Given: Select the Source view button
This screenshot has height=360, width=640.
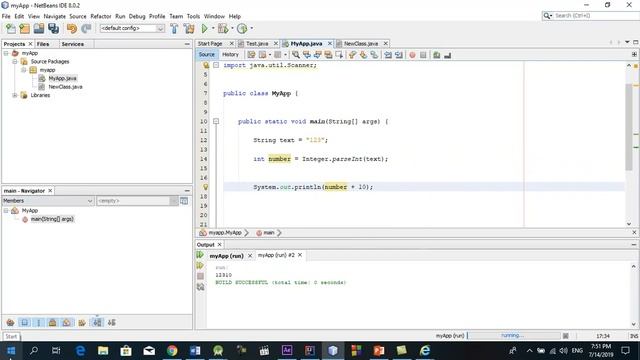Looking at the screenshot, I should click(207, 55).
